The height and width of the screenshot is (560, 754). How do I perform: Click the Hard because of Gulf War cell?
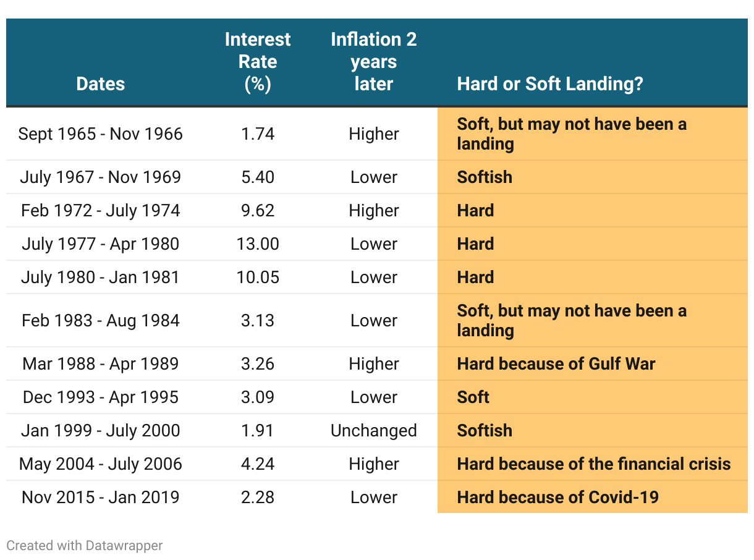(x=556, y=364)
